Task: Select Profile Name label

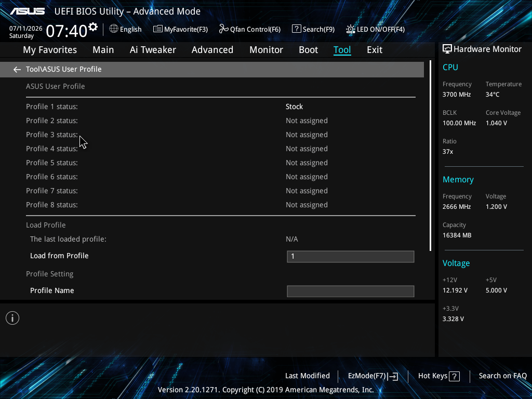Action: pyautogui.click(x=52, y=290)
